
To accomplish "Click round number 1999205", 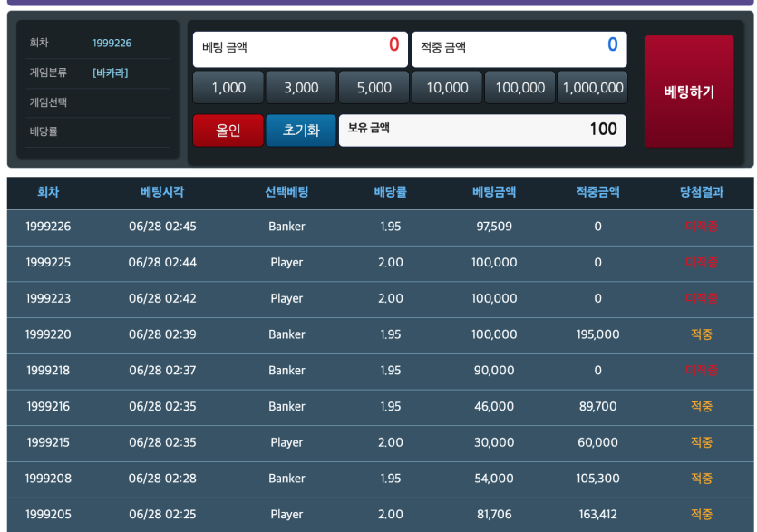I will tap(48, 515).
